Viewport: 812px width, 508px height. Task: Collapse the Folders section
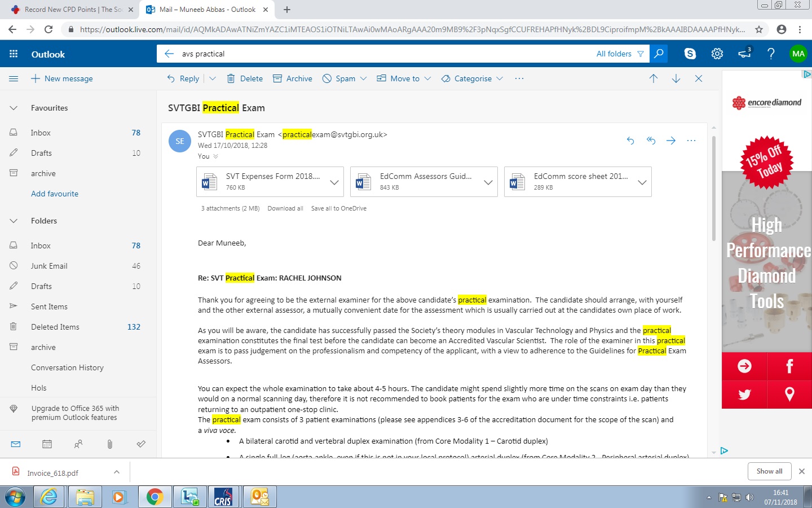pyautogui.click(x=14, y=221)
